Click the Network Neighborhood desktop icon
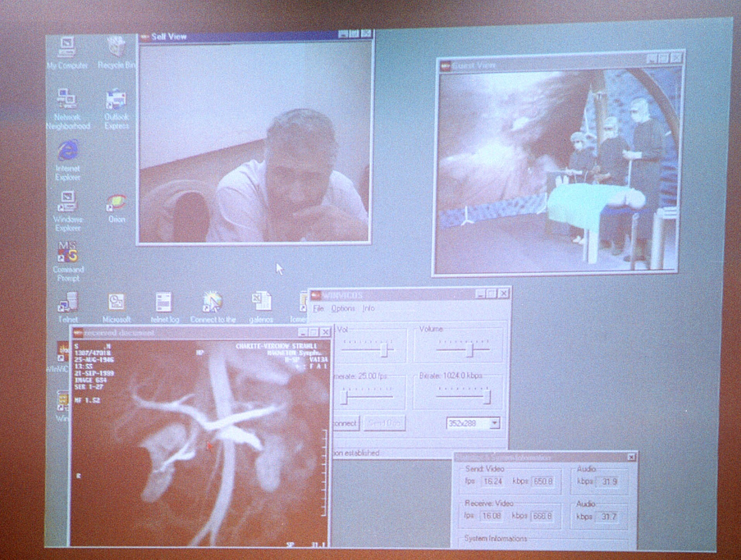The image size is (741, 560). tap(67, 108)
